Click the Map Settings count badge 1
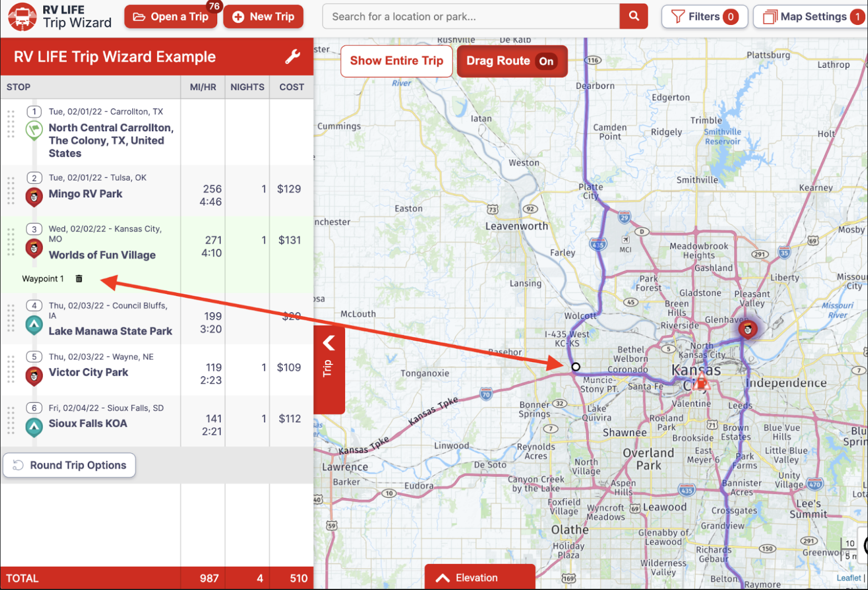Screen dimensions: 868x590 [857, 17]
